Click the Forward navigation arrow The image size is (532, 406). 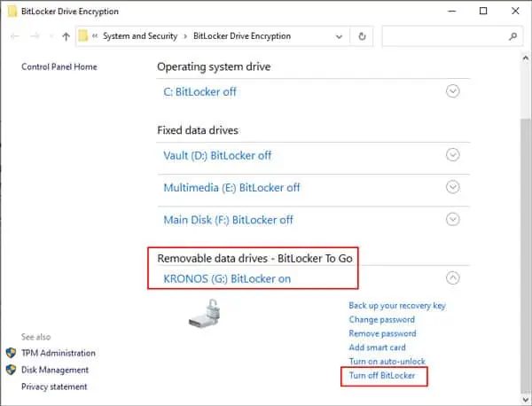point(35,36)
